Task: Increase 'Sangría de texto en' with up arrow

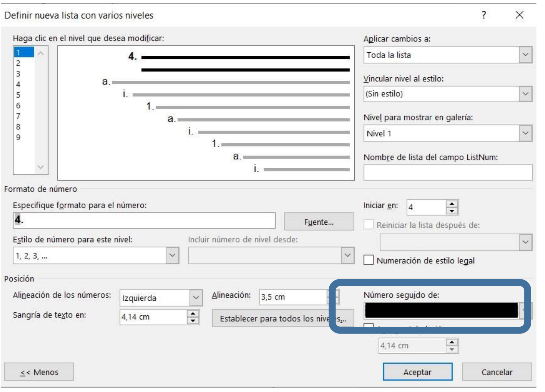Action: click(x=193, y=314)
